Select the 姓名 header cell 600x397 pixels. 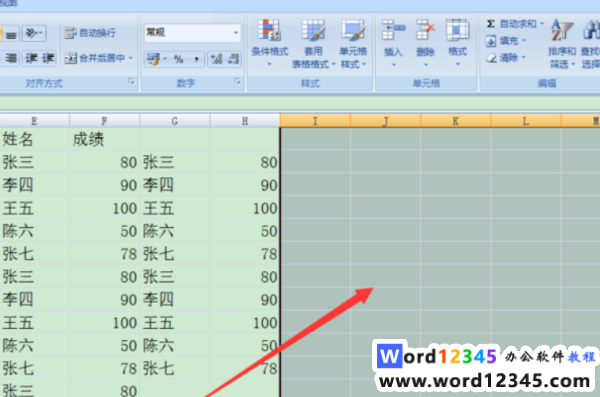[34, 139]
